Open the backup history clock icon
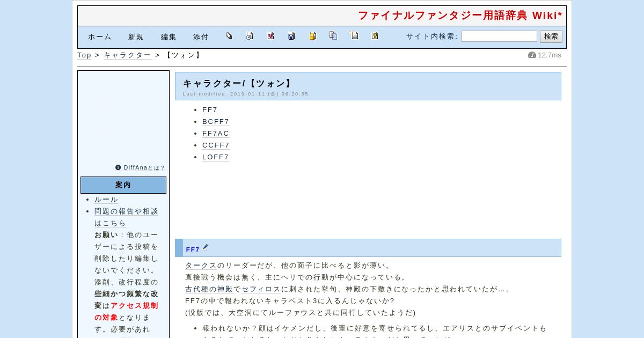Image resolution: width=644 pixels, height=338 pixels. 250,36
